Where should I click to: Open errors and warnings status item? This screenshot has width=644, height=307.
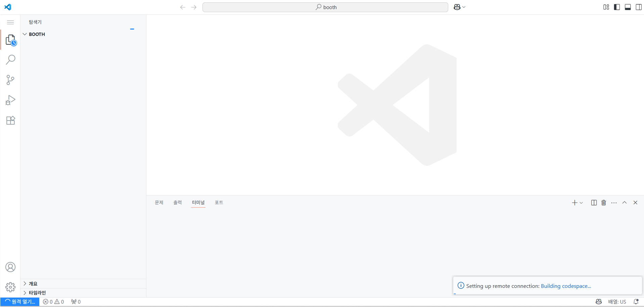(x=53, y=302)
